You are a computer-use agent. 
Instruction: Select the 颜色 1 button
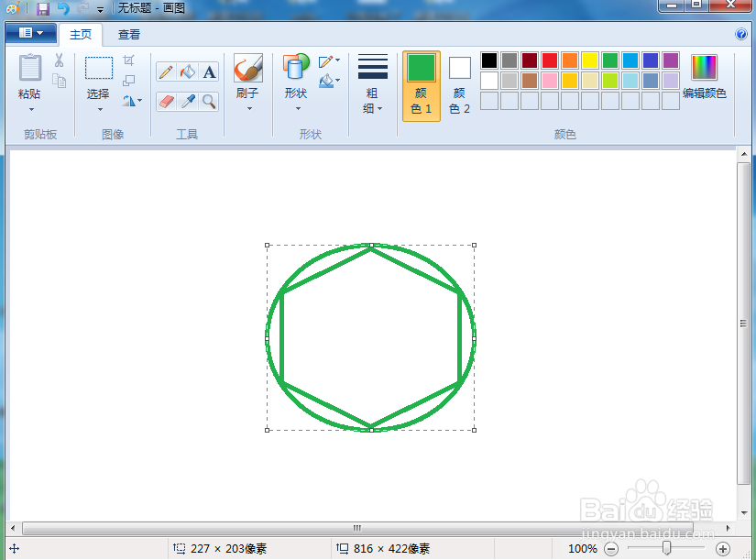pyautogui.click(x=422, y=86)
